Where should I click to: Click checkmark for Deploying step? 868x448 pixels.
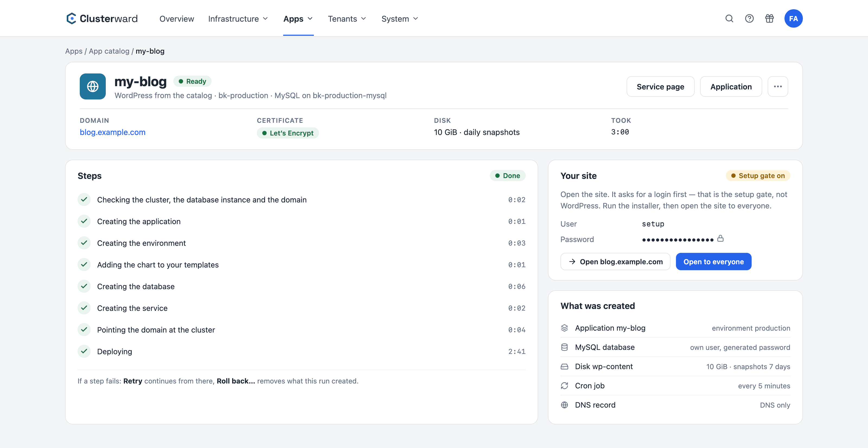(84, 352)
